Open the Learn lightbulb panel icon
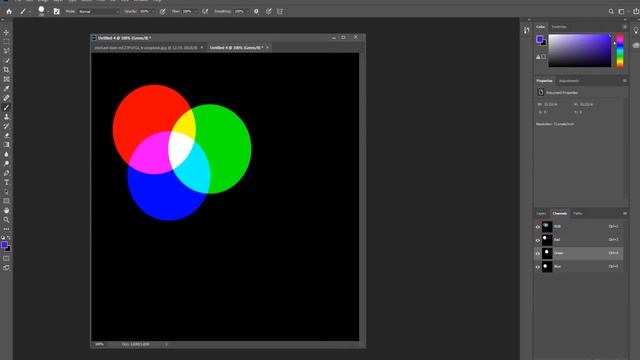This screenshot has height=360, width=640. (x=636, y=31)
